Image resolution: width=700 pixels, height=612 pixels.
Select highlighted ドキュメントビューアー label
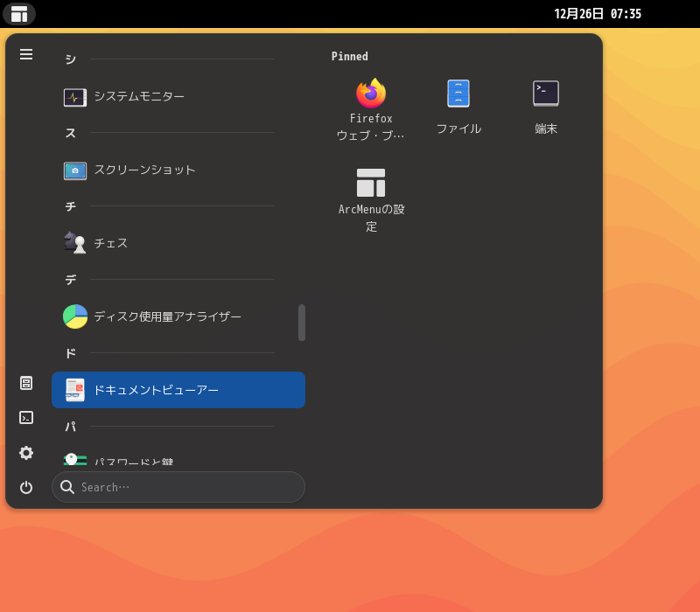(157, 390)
